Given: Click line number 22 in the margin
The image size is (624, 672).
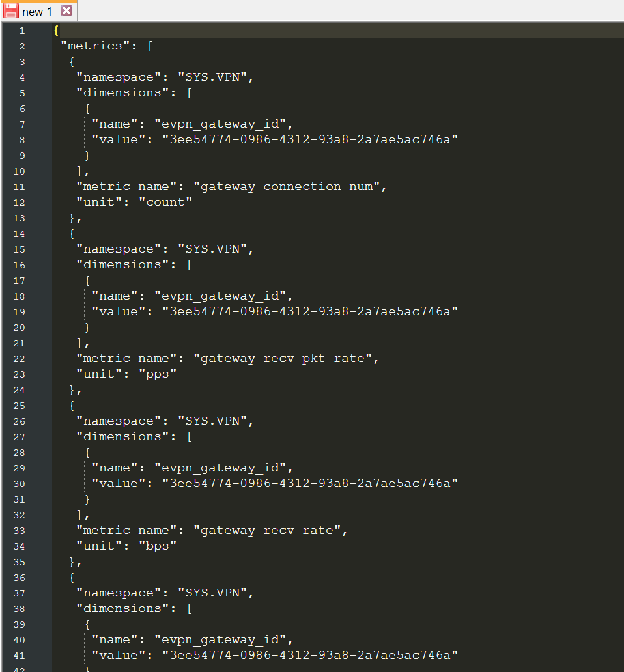Looking at the screenshot, I should pos(20,359).
